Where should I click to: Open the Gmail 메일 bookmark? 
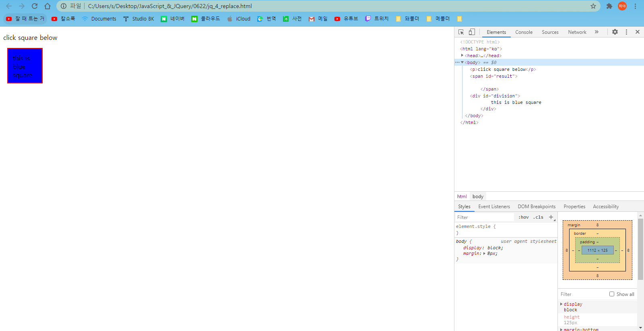click(318, 19)
